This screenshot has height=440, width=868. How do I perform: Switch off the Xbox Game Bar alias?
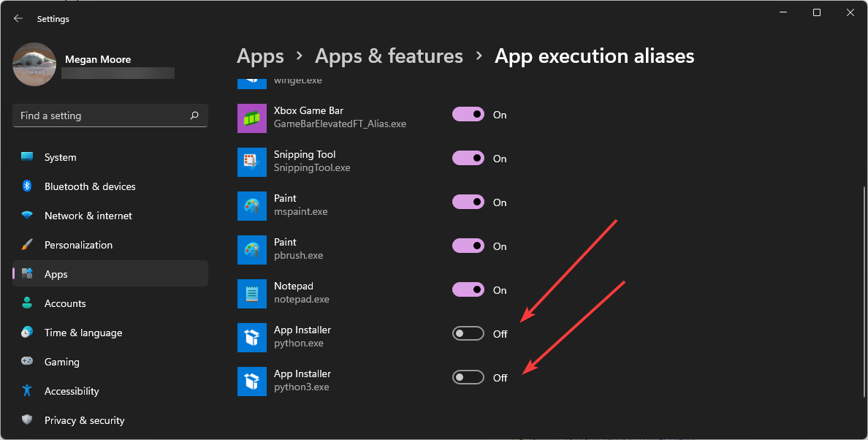tap(468, 114)
